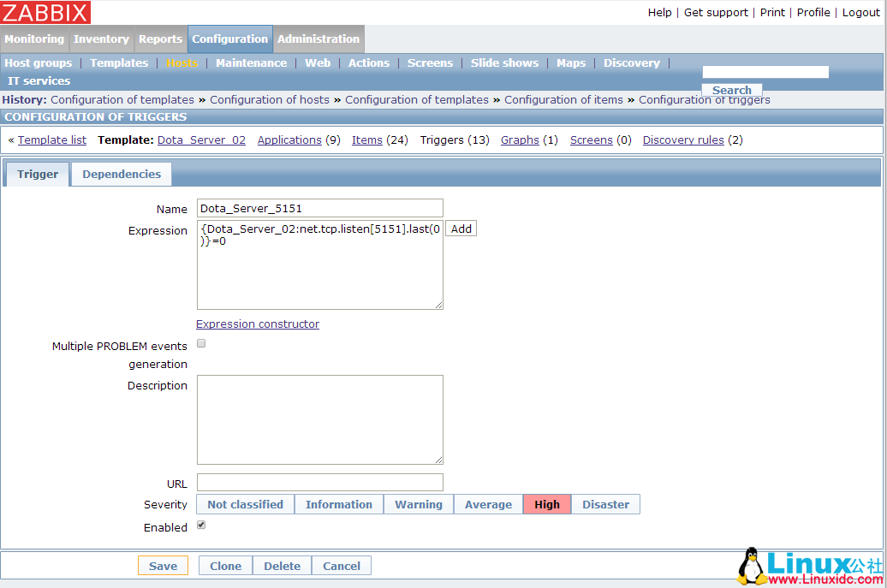Click the ZABBIX logo
887x588 pixels.
point(45,12)
